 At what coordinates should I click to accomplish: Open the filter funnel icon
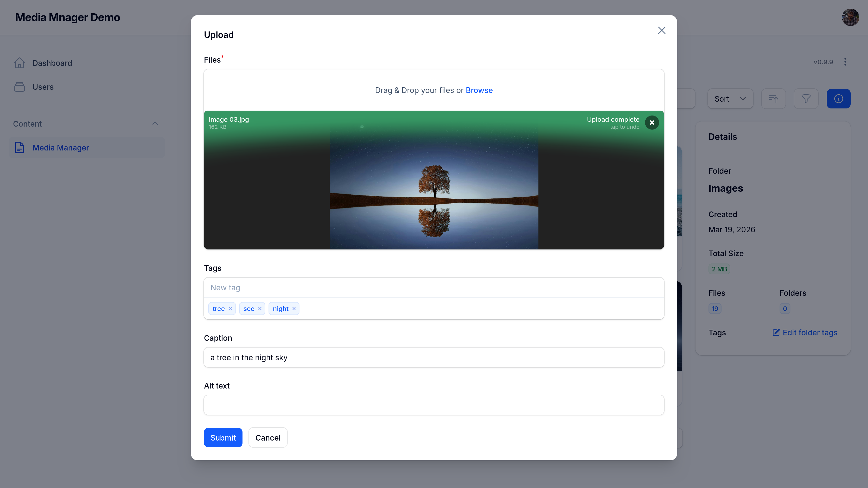click(806, 99)
